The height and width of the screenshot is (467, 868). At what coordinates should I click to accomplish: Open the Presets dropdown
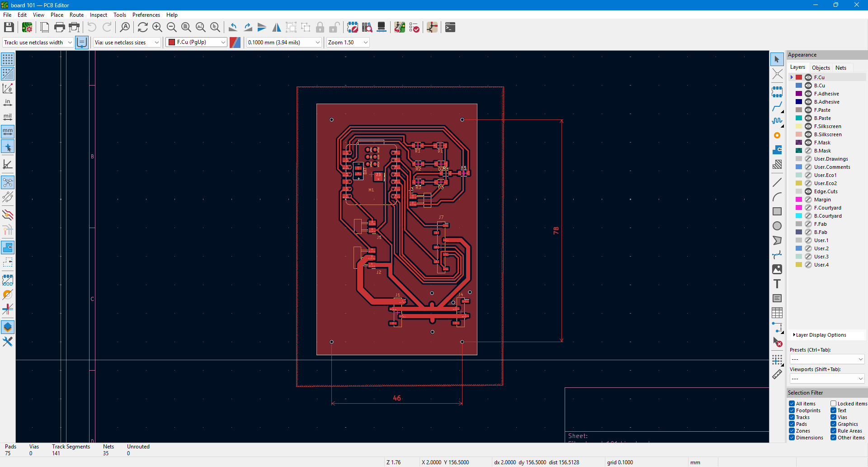click(x=827, y=359)
